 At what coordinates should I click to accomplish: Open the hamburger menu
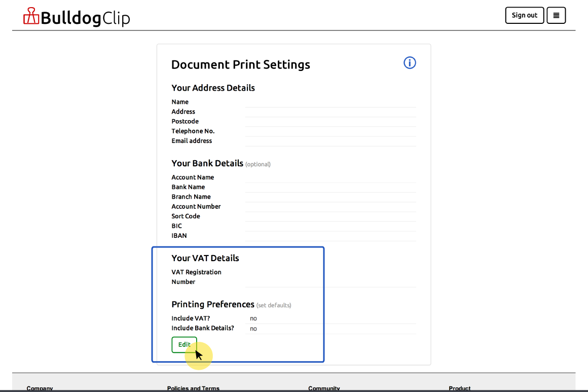[x=556, y=15]
